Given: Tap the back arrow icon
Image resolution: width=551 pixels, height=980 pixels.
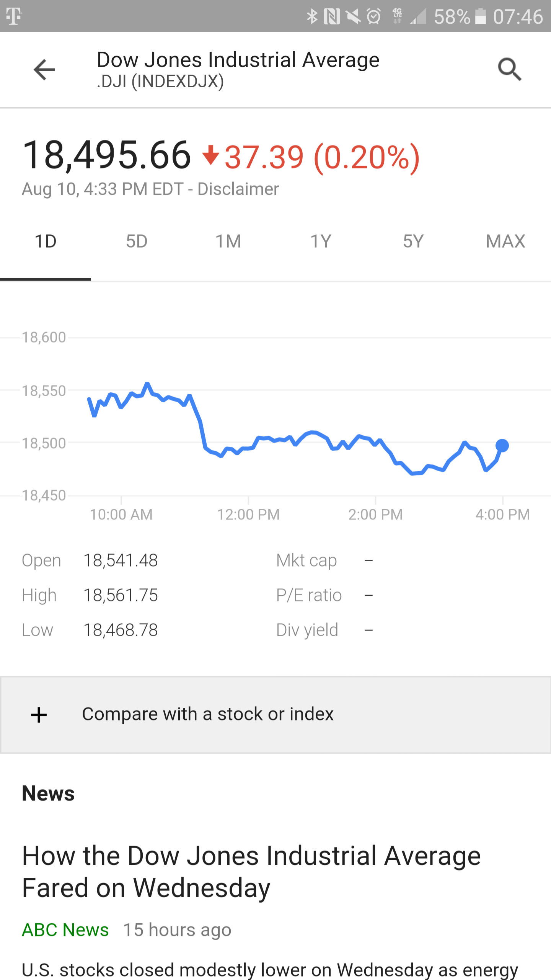Looking at the screenshot, I should (44, 70).
